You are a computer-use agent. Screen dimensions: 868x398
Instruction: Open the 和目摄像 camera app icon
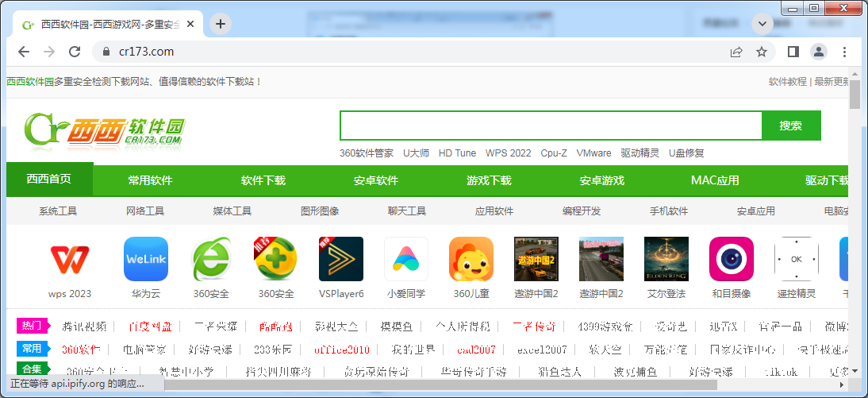coord(732,259)
